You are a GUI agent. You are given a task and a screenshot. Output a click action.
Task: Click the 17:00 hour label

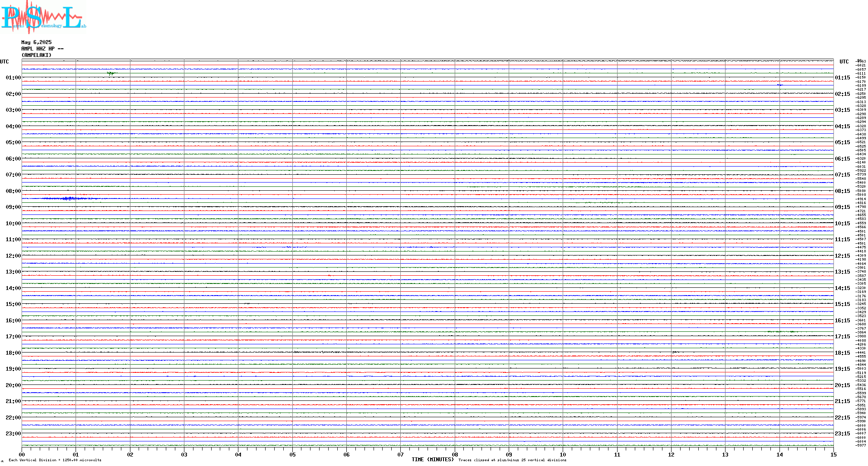tap(13, 337)
